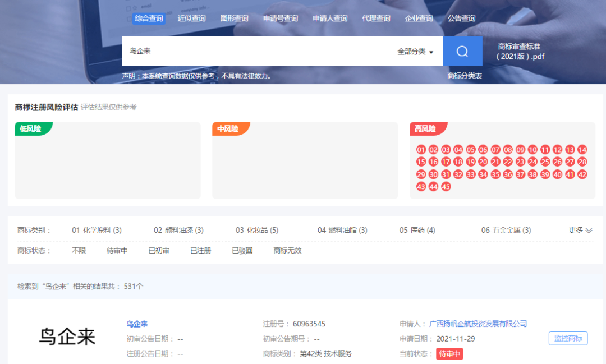Select high-risk class badge 18
Viewport: 606px width, 364px height.
point(458,162)
